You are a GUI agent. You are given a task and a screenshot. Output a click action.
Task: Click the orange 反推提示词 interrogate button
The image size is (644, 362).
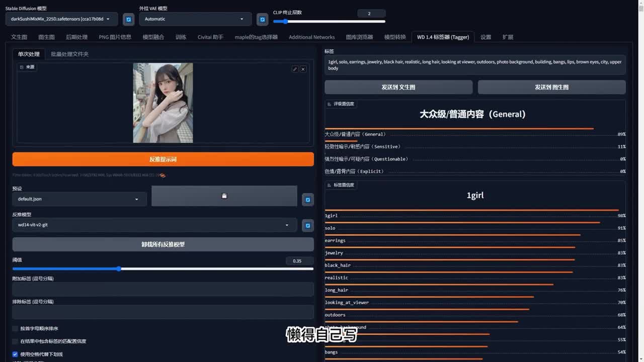(163, 159)
